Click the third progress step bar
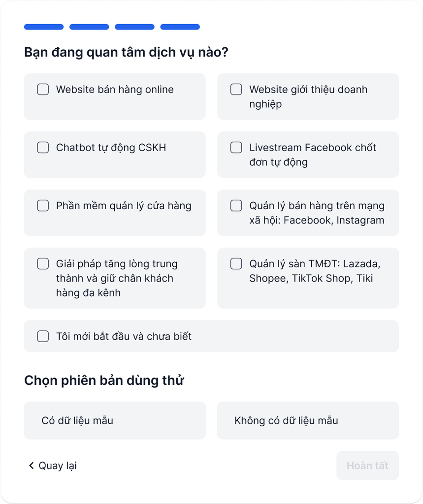 (134, 27)
